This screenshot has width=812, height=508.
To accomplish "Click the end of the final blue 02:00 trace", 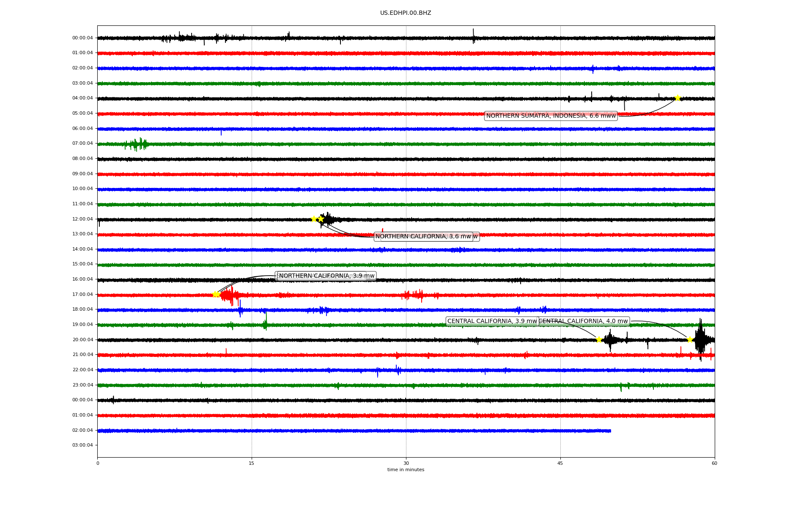I will 610,431.
